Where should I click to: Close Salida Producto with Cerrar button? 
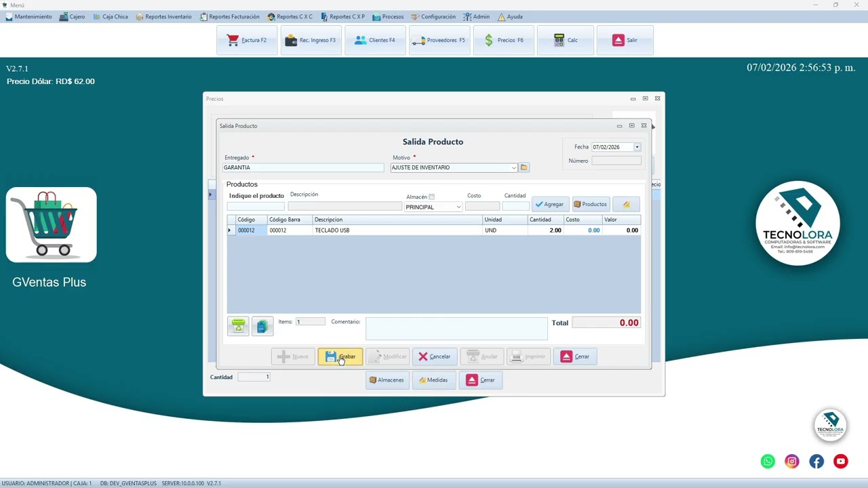click(575, 357)
